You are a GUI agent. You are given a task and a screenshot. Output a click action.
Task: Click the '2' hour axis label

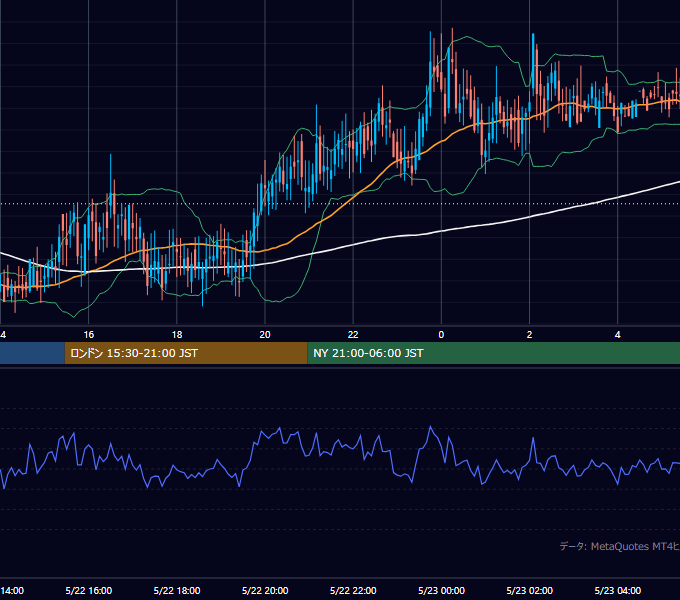[x=530, y=335]
